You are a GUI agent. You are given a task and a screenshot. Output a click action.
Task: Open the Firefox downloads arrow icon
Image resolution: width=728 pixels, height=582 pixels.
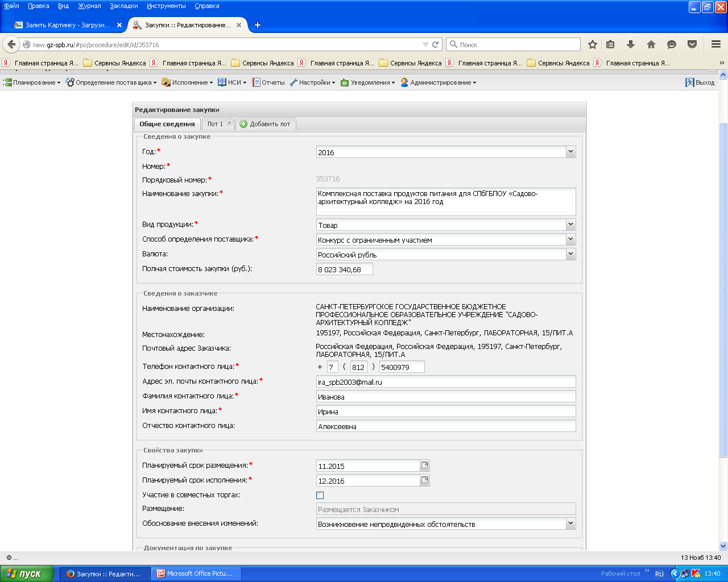pyautogui.click(x=630, y=44)
